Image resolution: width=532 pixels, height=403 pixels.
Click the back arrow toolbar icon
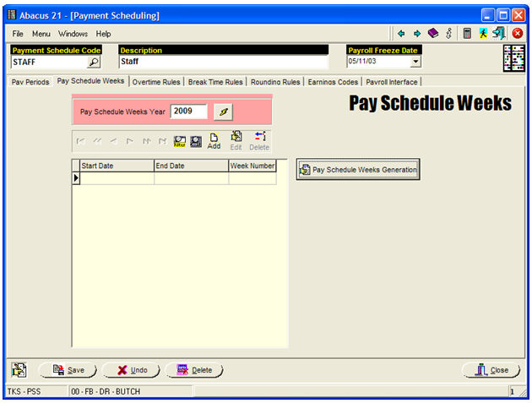tap(401, 34)
